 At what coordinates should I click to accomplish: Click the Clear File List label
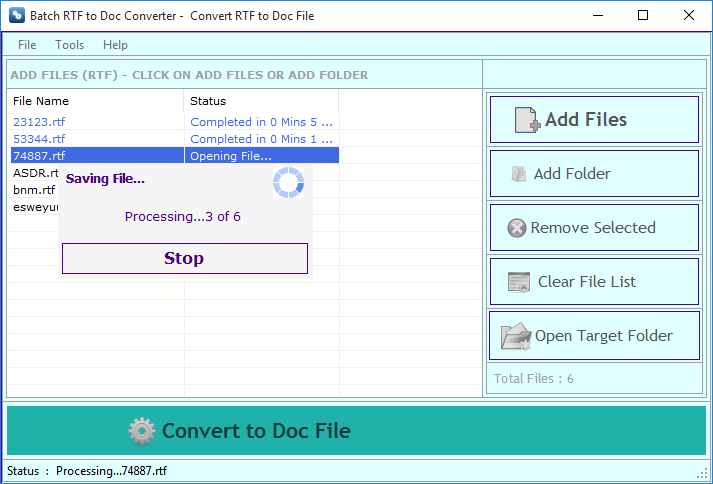click(x=587, y=282)
